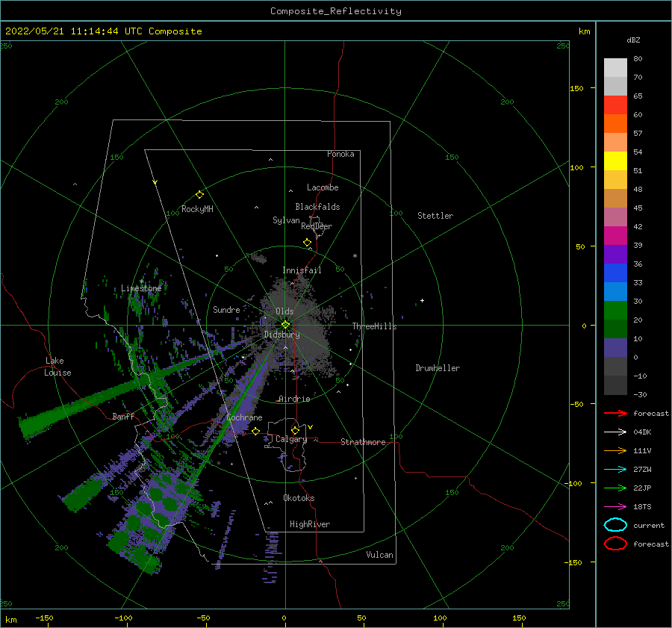Click the 65 dBZ red color swatch
The width and height of the screenshot is (672, 628).
point(615,105)
